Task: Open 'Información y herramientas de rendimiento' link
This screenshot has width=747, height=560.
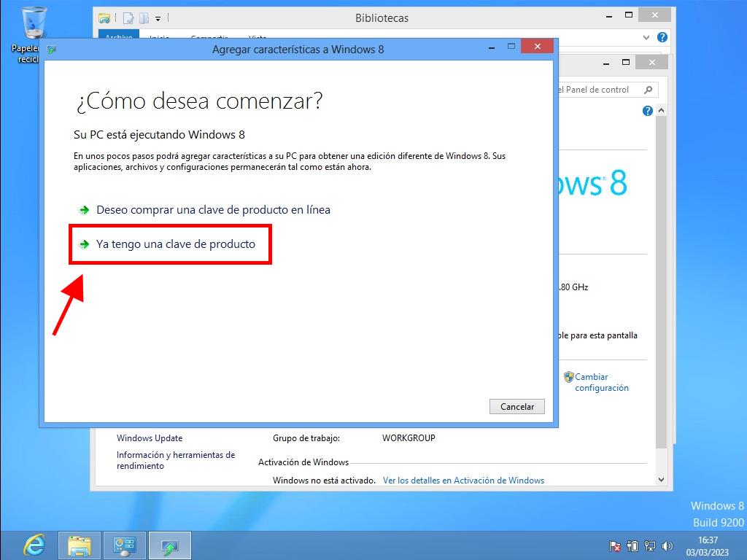Action: point(176,461)
